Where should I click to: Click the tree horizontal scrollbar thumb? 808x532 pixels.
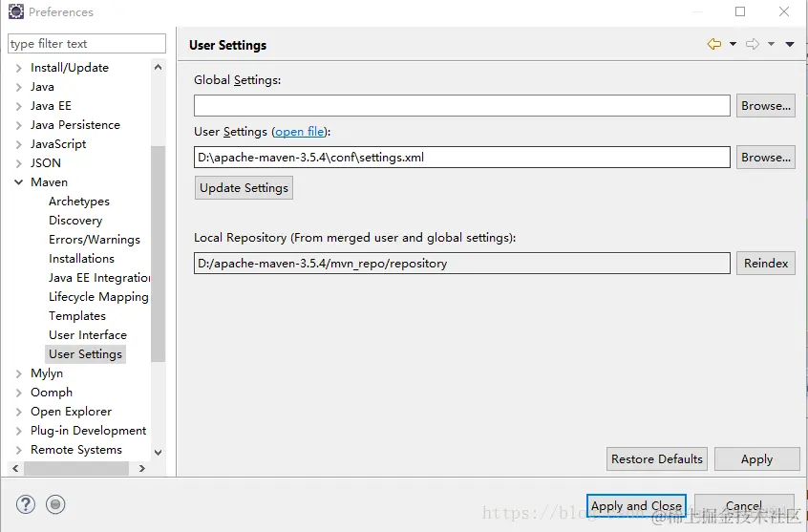click(76, 469)
